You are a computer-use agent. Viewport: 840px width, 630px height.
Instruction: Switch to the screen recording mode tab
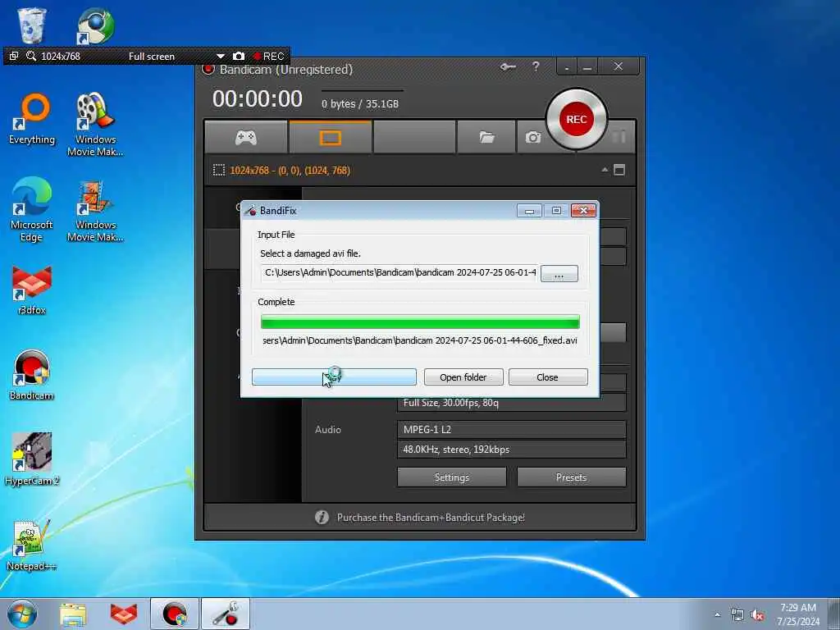(331, 138)
